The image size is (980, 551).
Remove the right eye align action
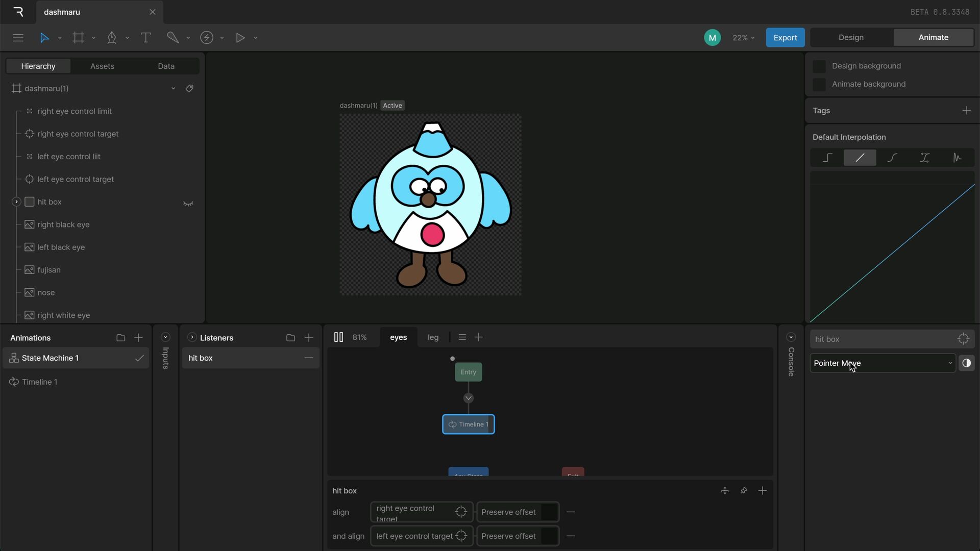[x=571, y=512]
